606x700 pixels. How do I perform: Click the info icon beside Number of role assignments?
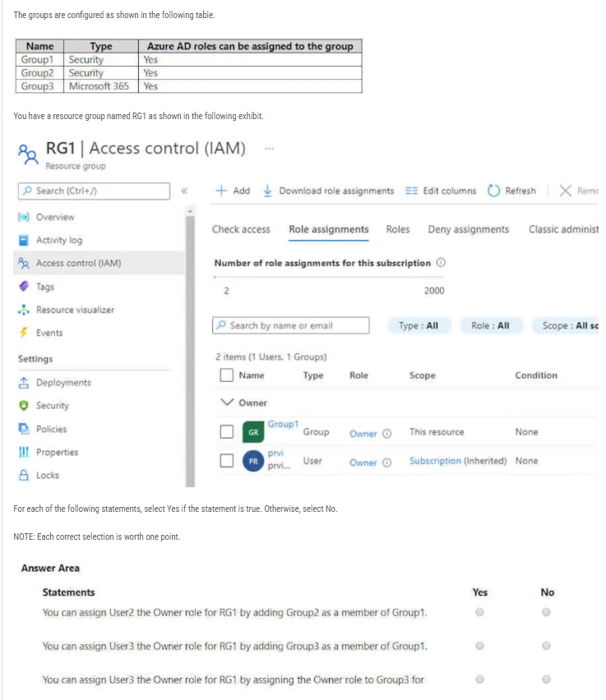[441, 263]
